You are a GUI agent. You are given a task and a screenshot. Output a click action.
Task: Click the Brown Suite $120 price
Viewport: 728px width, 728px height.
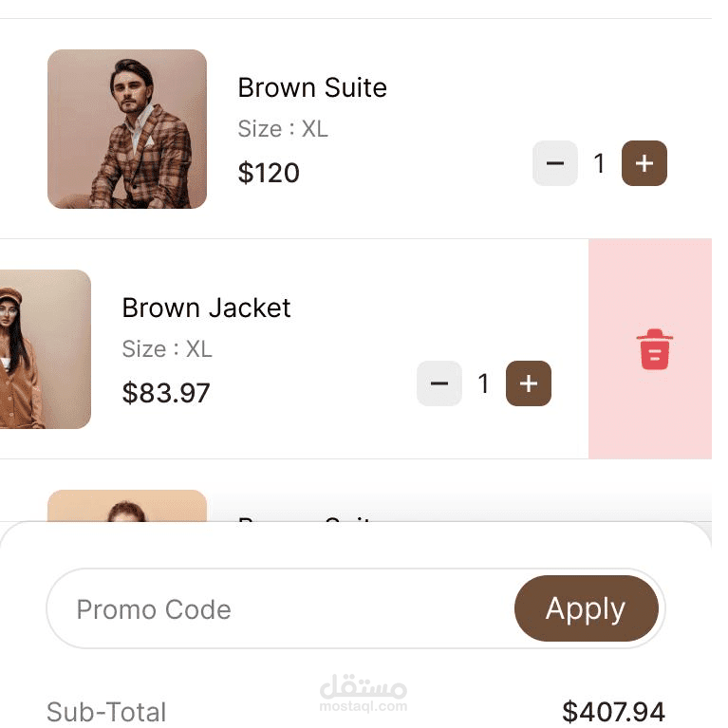269,173
